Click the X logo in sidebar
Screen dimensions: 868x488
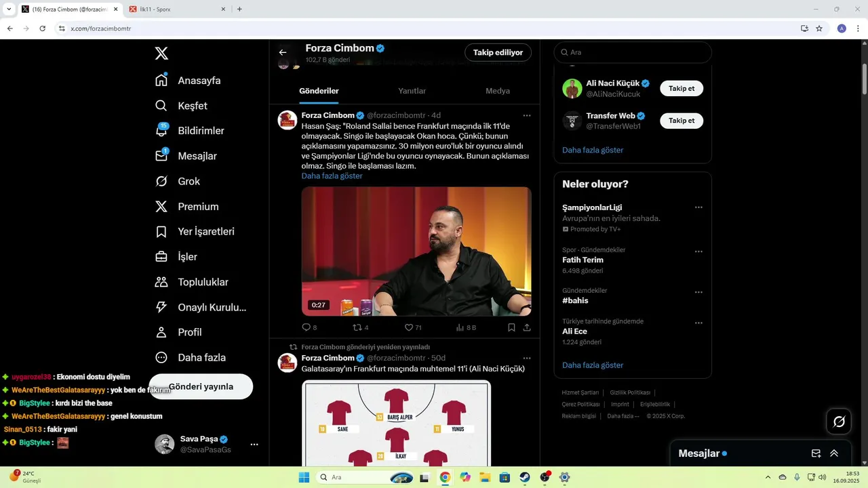161,54
